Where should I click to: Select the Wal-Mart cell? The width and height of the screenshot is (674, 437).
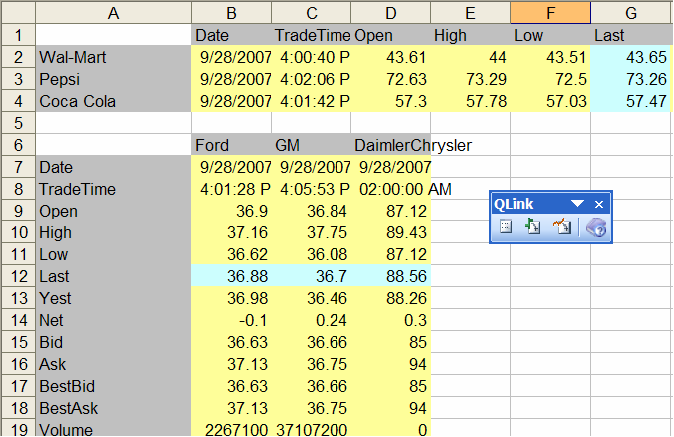(x=113, y=57)
